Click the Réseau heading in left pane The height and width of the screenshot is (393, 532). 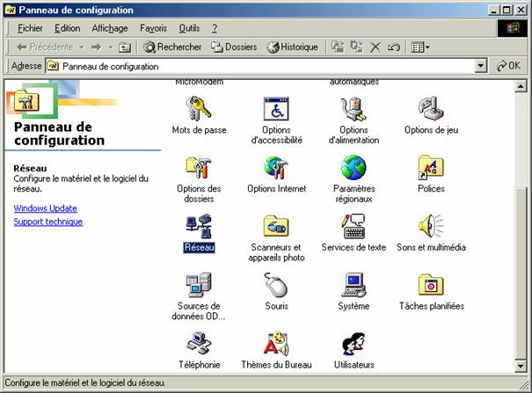tap(30, 168)
